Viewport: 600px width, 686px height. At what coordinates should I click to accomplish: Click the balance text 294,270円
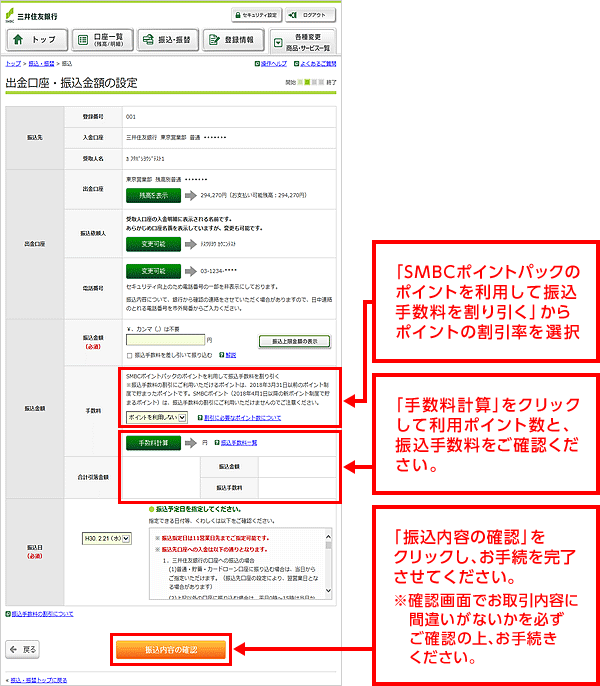click(212, 195)
